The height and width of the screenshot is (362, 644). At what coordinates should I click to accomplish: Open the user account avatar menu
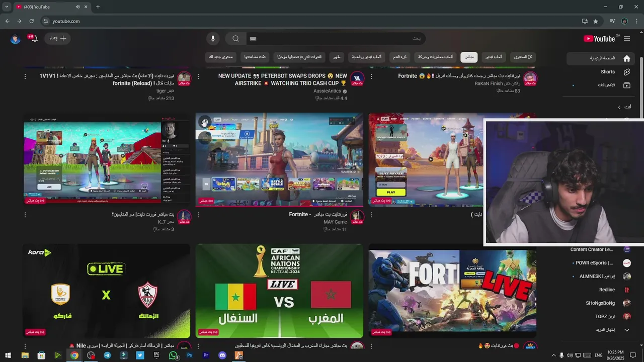pos(15,39)
